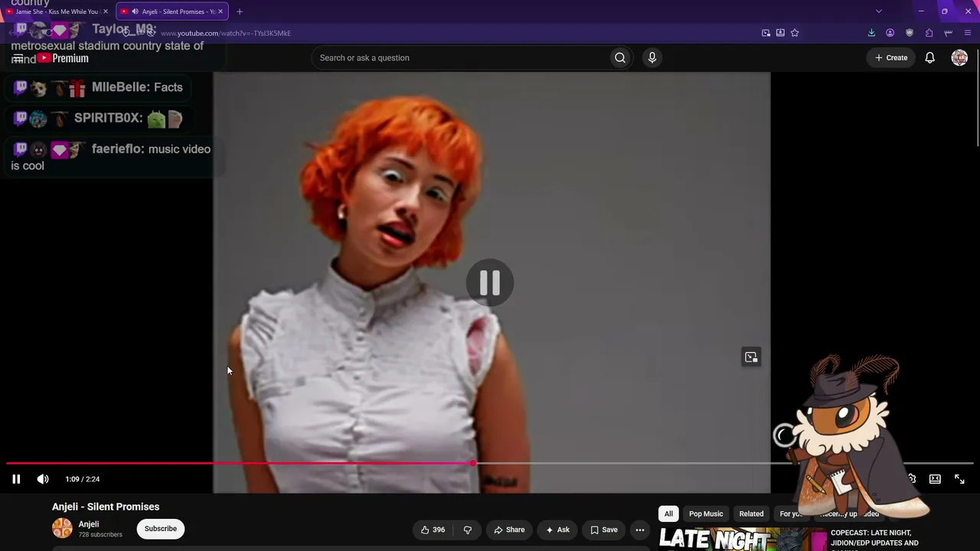Click the YouTube search magnifier button

click(x=620, y=57)
